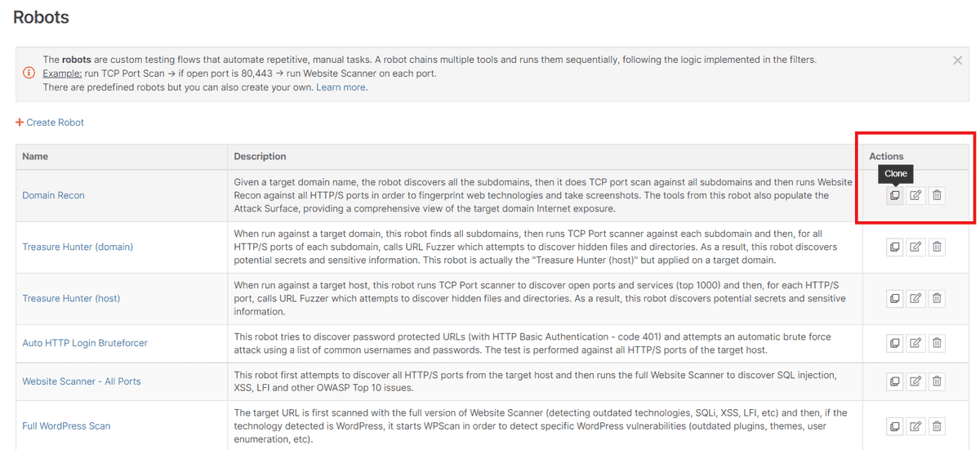Delete the Domain Recon robot
This screenshot has width=980, height=450.
click(937, 195)
